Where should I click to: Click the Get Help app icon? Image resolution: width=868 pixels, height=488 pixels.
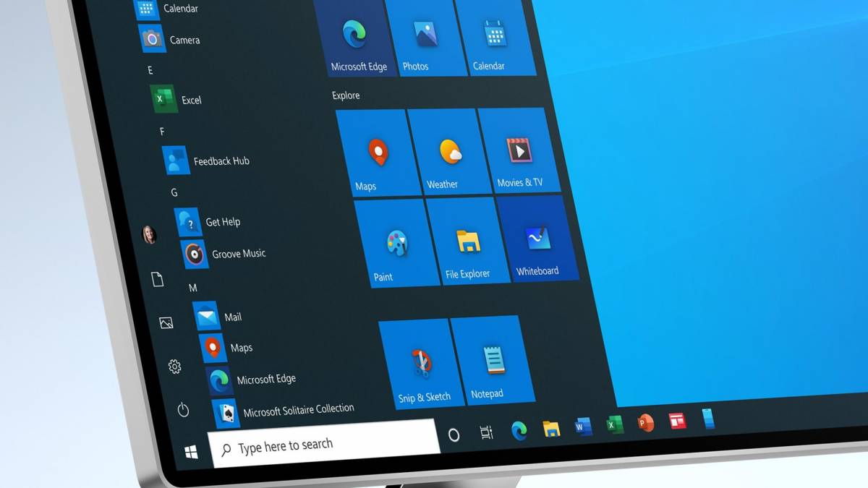[x=187, y=221]
